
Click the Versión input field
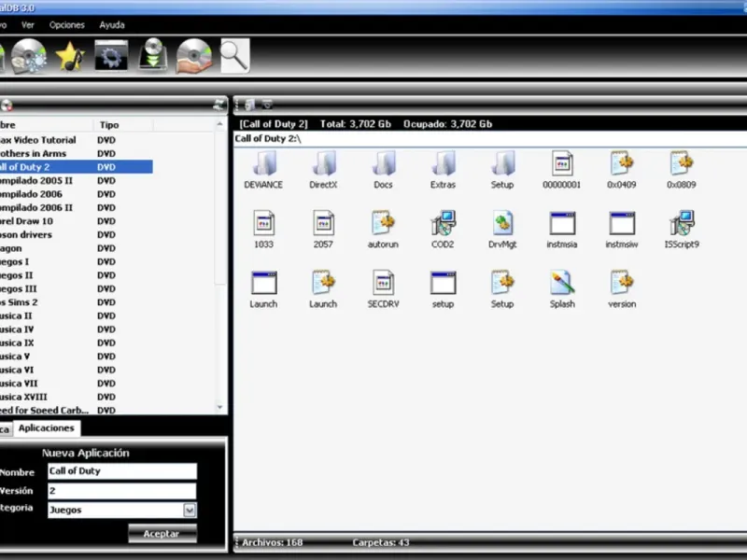pos(121,491)
